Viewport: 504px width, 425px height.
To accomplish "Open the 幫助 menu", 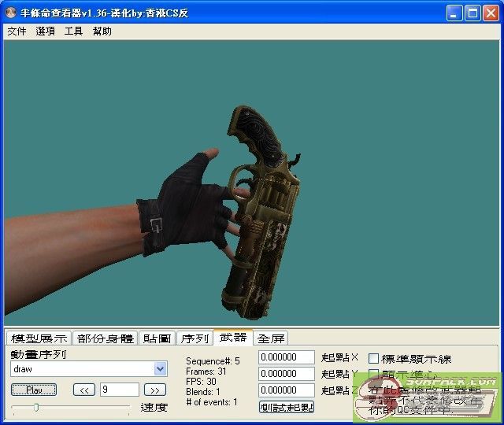I will click(x=102, y=31).
